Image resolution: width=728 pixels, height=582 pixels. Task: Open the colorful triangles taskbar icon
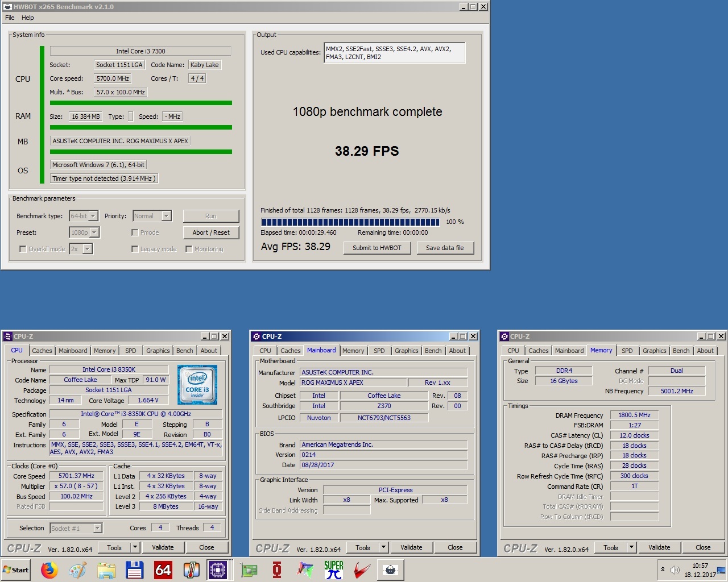[305, 570]
